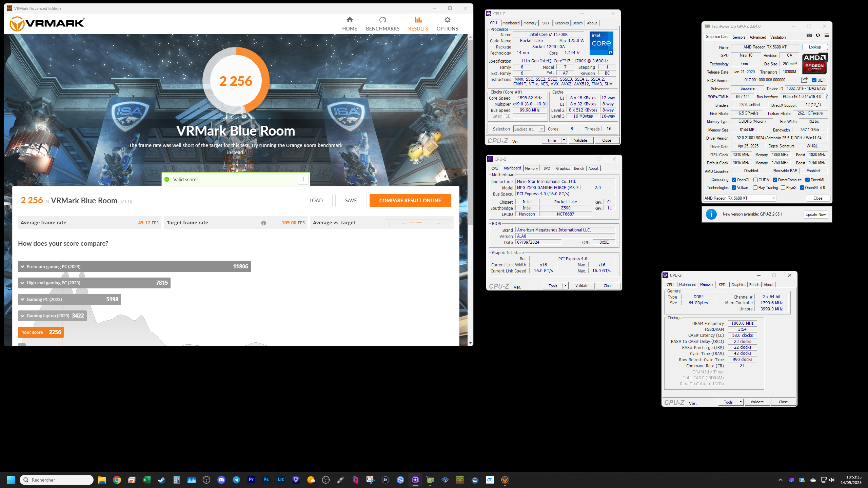Open Tools dropdown arrow in CPU-Z Mainboard window

coord(565,286)
